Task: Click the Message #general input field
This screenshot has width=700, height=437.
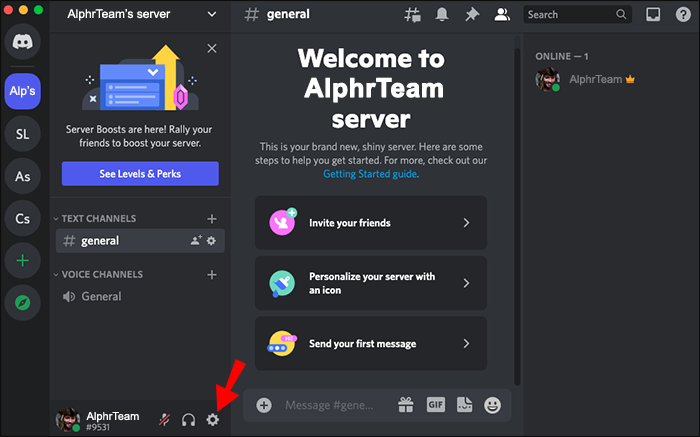Action: click(329, 405)
